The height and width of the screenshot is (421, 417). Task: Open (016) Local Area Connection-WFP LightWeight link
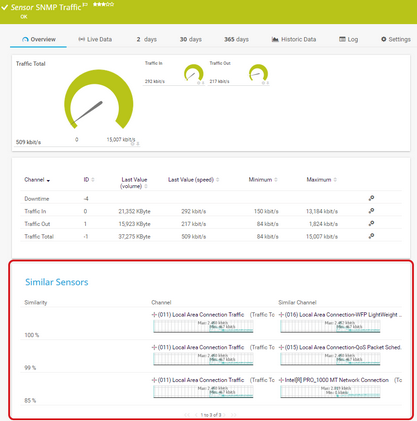[343, 315]
